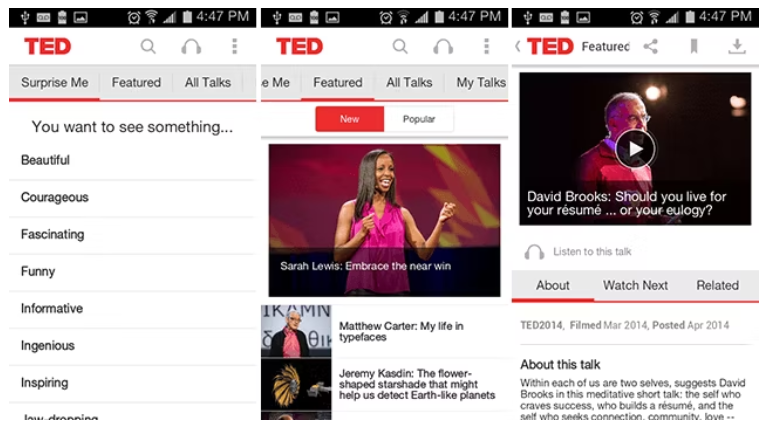771x434 pixels.
Task: Select the All Talks tab in the middle screen
Action: pyautogui.click(x=409, y=83)
